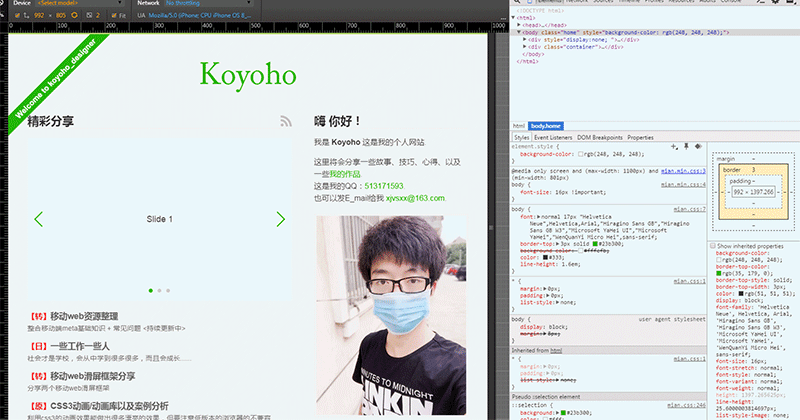The image size is (800, 420).
Task: Click the New Style Rule plus icon
Action: [x=674, y=146]
